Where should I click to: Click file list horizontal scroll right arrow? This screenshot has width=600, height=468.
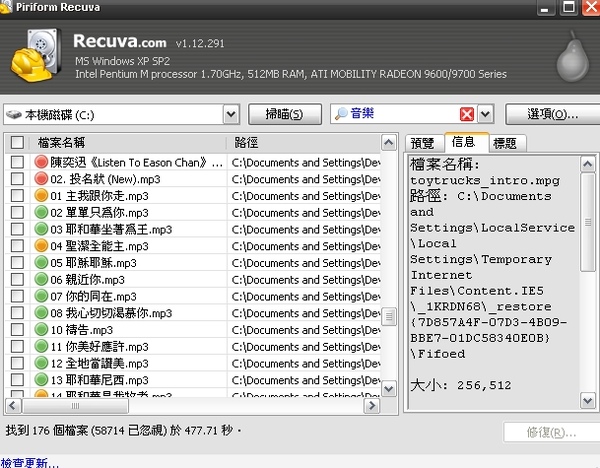coord(372,406)
